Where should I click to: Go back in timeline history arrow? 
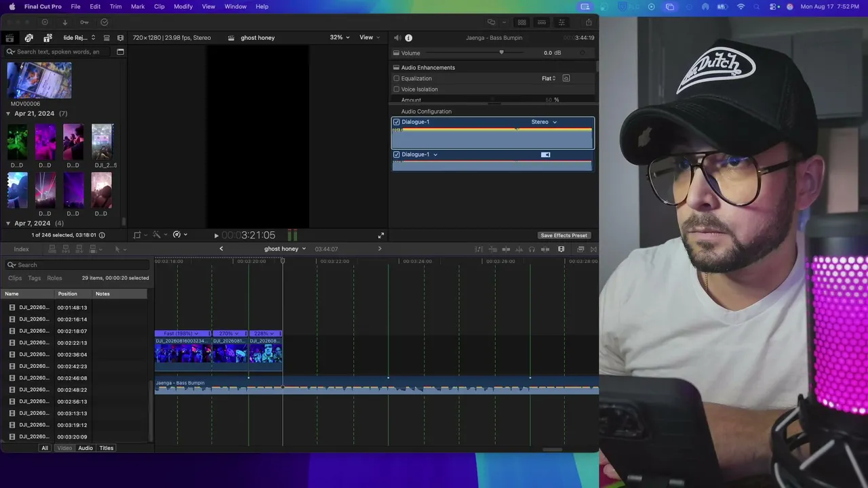pos(221,249)
